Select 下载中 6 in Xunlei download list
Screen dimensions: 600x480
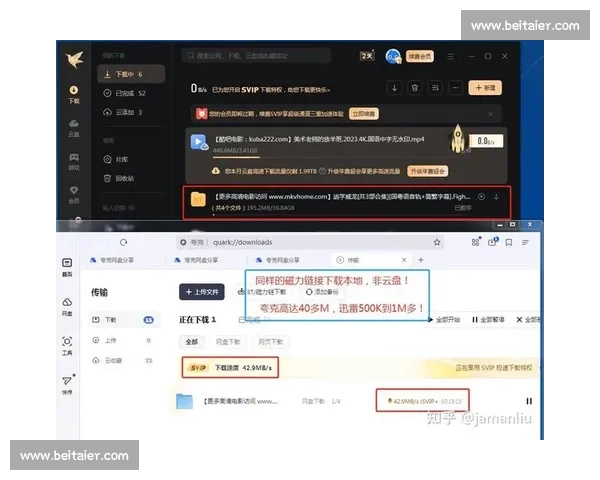click(x=131, y=74)
